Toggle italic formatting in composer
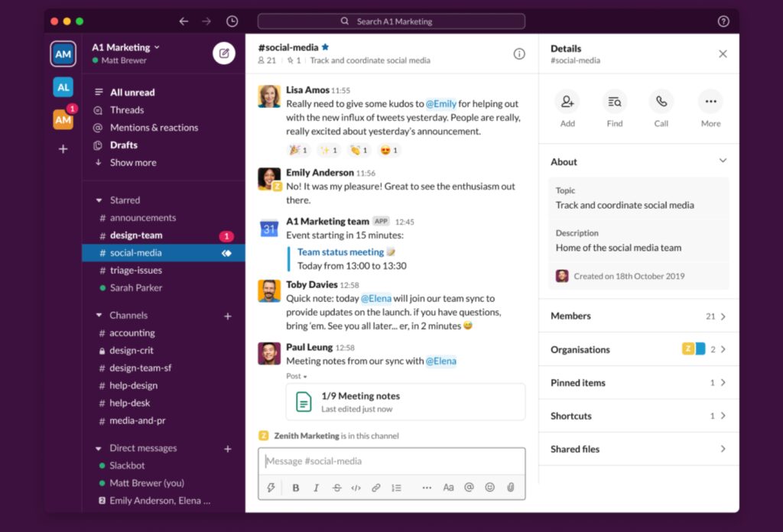 click(x=316, y=488)
